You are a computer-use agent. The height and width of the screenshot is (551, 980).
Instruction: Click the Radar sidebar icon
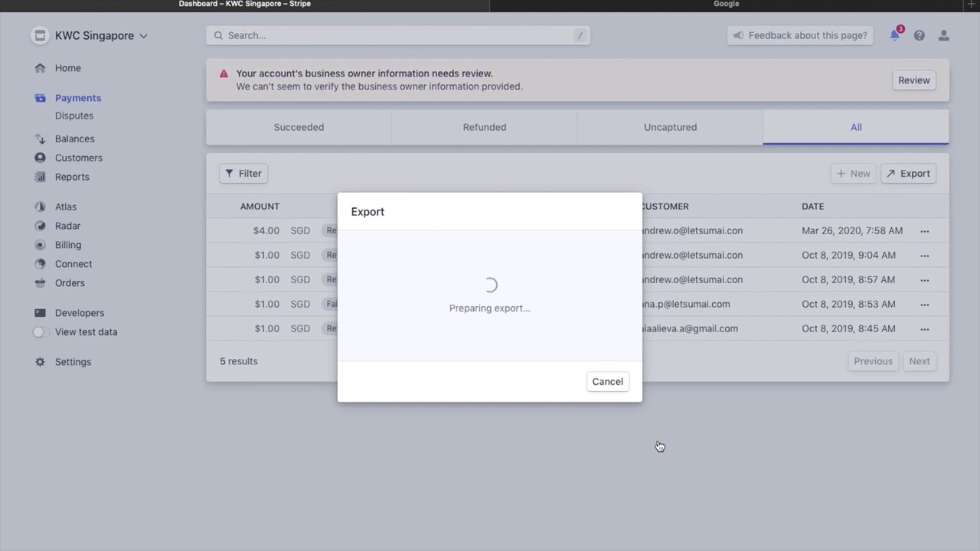[x=40, y=226]
